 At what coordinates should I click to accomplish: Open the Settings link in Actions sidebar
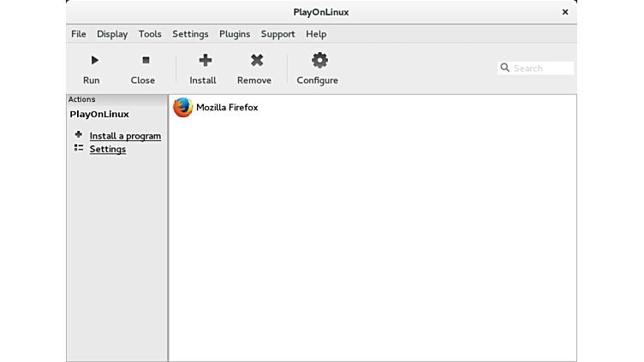pos(108,149)
